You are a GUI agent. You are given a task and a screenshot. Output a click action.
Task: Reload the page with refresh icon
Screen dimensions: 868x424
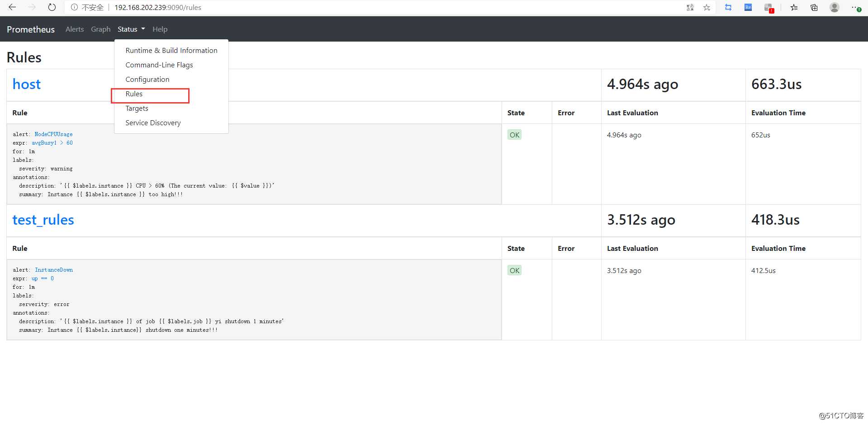[52, 7]
